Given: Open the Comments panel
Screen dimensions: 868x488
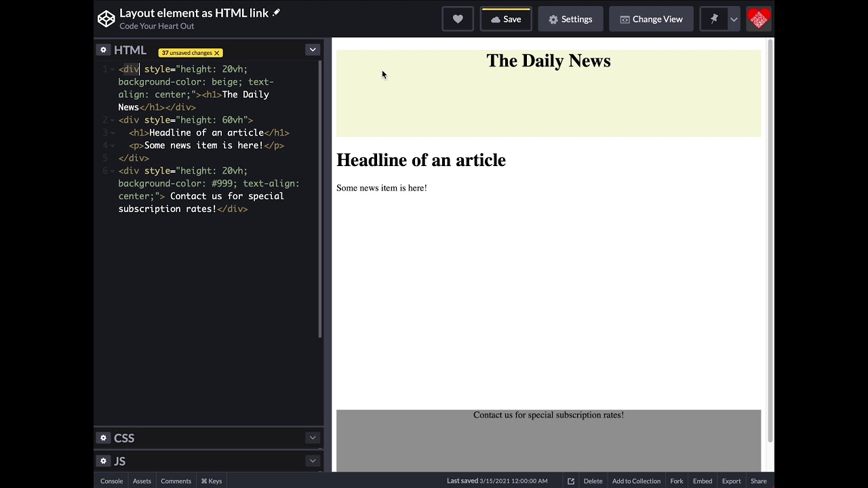Looking at the screenshot, I should (176, 481).
